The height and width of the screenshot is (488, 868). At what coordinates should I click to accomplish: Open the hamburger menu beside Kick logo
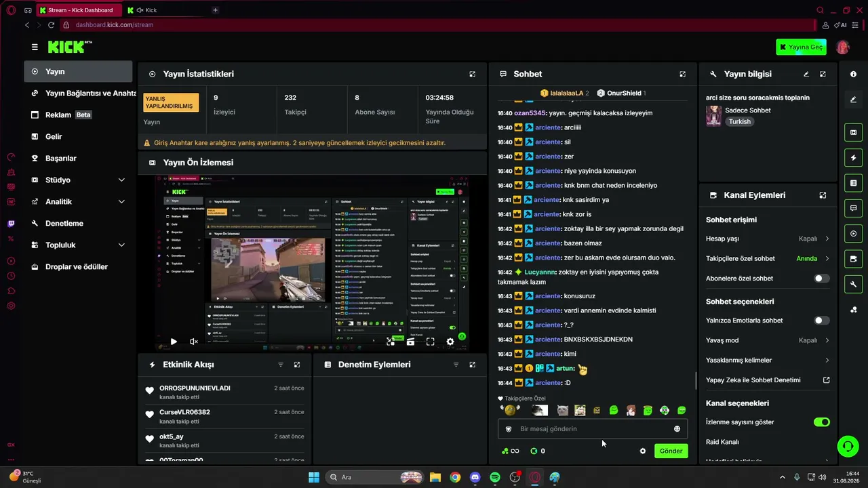point(35,47)
